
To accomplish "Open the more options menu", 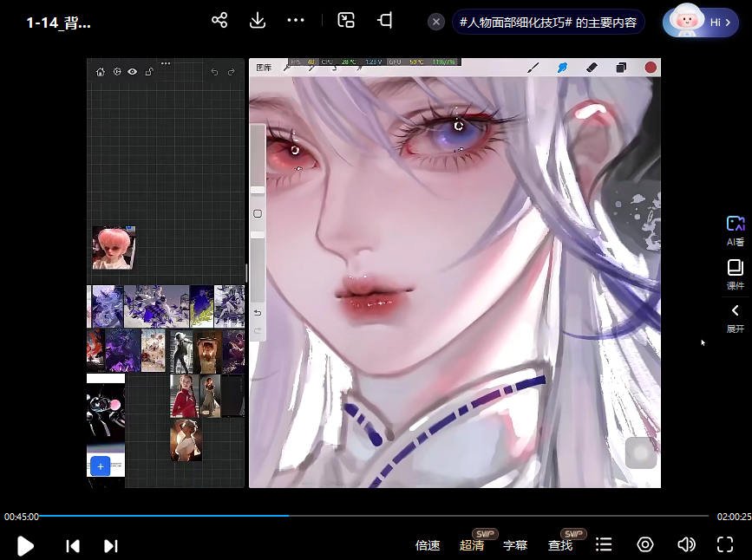I will (296, 19).
